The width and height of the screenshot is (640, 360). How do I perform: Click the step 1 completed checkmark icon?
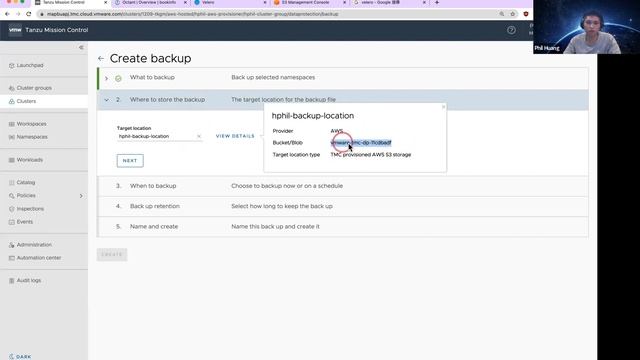118,78
